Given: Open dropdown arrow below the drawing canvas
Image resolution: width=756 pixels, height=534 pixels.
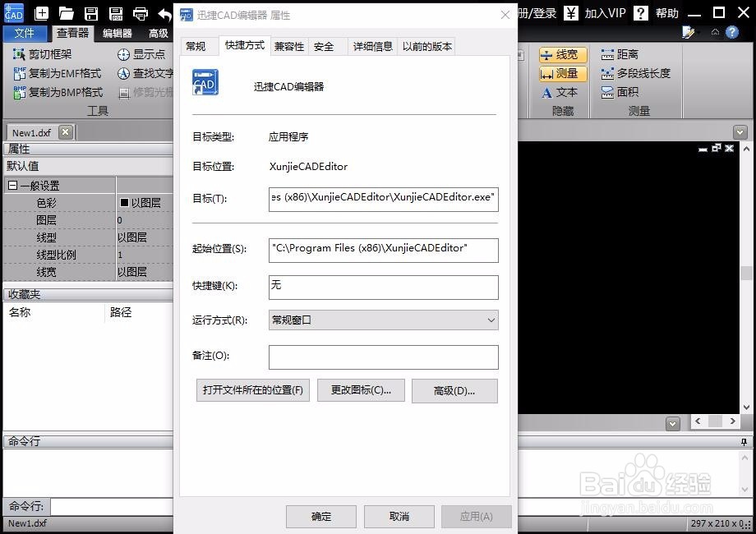Looking at the screenshot, I should (x=672, y=424).
